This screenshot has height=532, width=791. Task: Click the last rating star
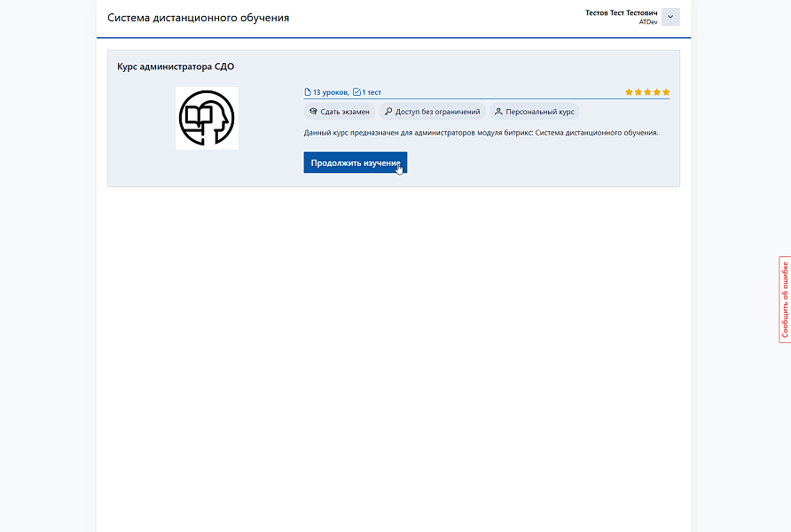click(666, 91)
